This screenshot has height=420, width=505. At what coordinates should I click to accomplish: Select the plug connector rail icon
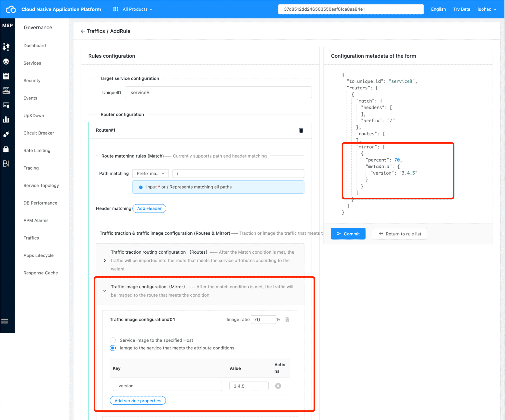[x=6, y=134]
